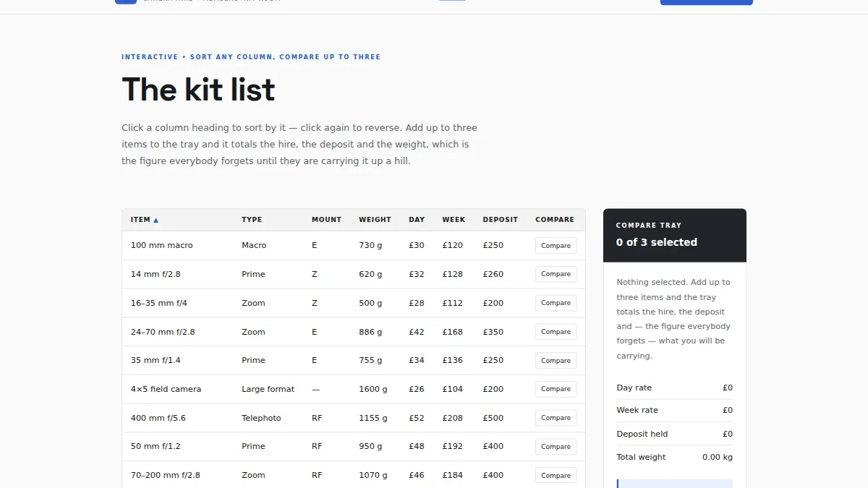Click the '£168' week rate cell

click(453, 332)
